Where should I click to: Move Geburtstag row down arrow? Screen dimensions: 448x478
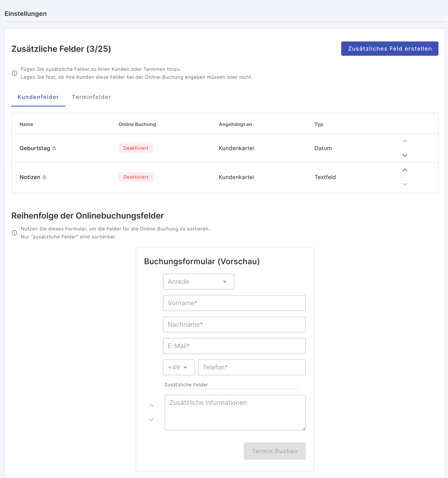pos(405,155)
